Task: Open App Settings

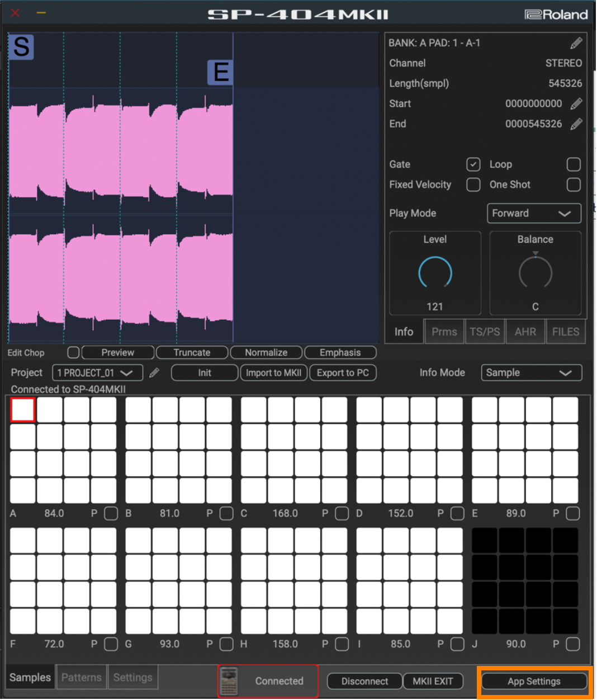Action: pyautogui.click(x=534, y=682)
